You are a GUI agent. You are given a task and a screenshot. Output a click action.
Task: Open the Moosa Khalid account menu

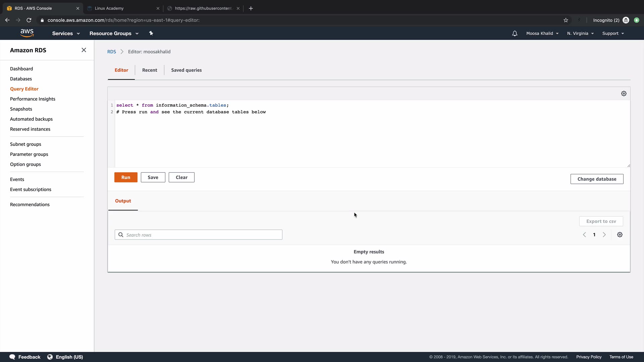[542, 34]
